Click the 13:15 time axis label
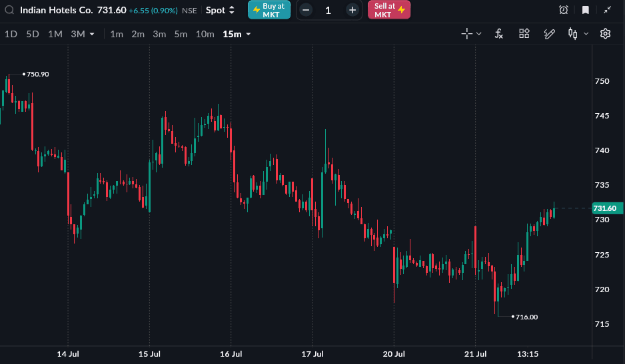The image size is (625, 364). [528, 354]
